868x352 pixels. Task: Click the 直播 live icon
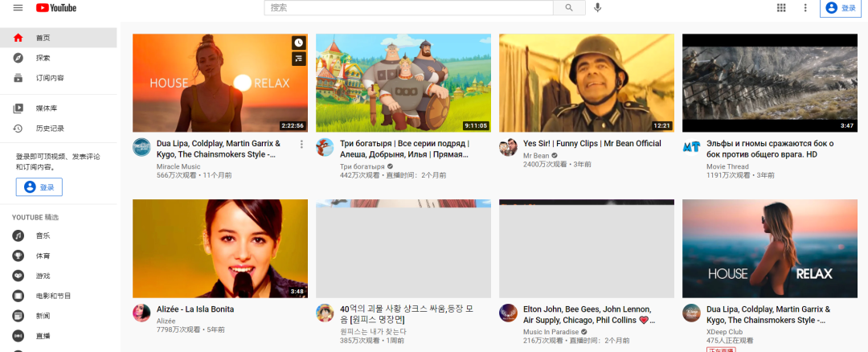click(x=18, y=336)
